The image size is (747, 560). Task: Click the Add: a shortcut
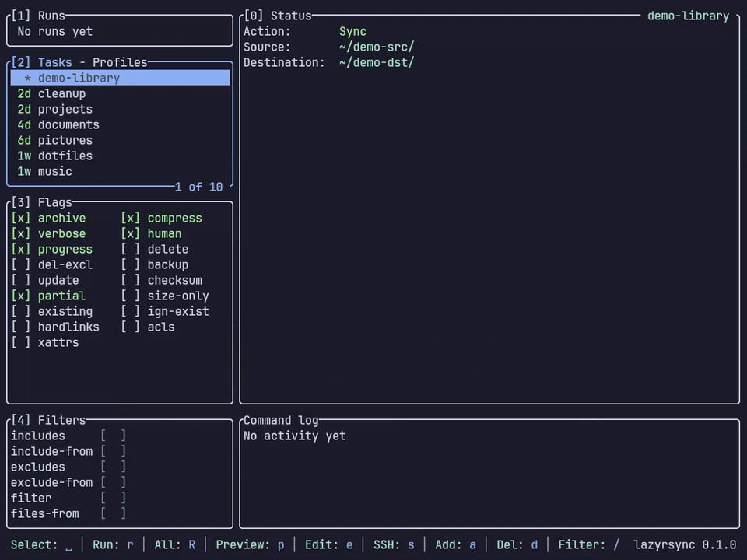click(455, 544)
